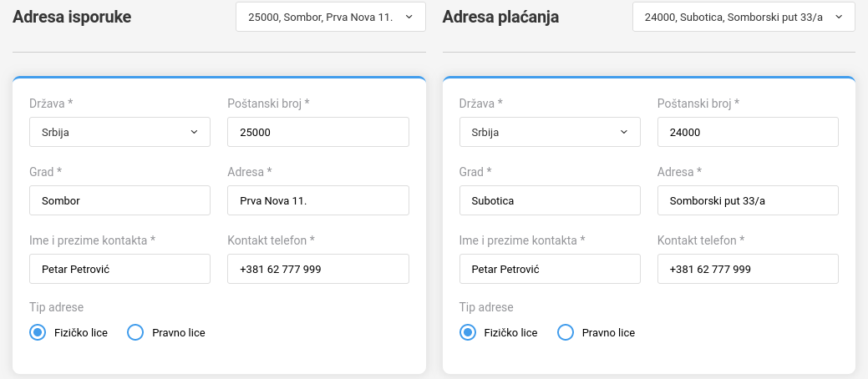Open the saved billing address dropdown showing Subotica
Screen dimensions: 868x379
point(744,17)
